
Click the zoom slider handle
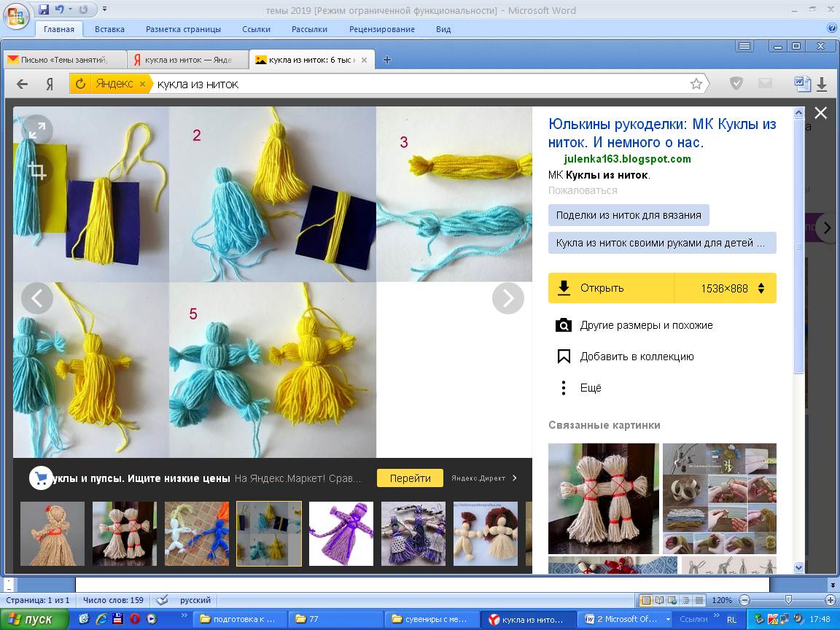pyautogui.click(x=788, y=600)
